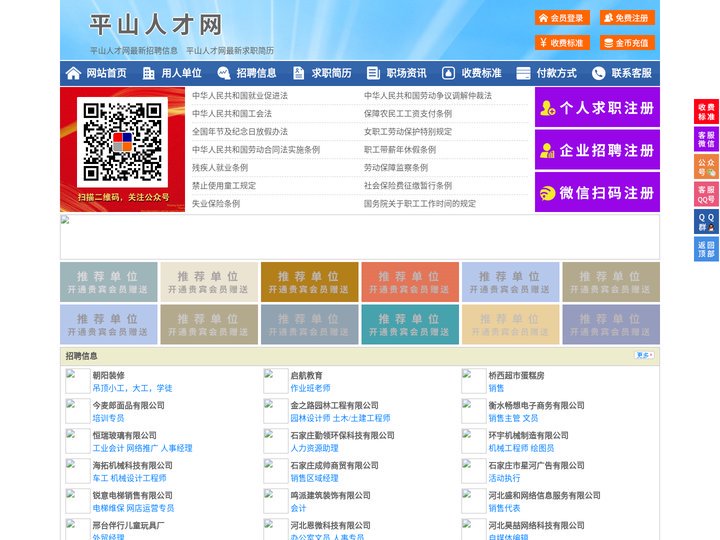Open 平山人才网最新招聘信息 header link
The image size is (720, 540).
click(x=134, y=51)
